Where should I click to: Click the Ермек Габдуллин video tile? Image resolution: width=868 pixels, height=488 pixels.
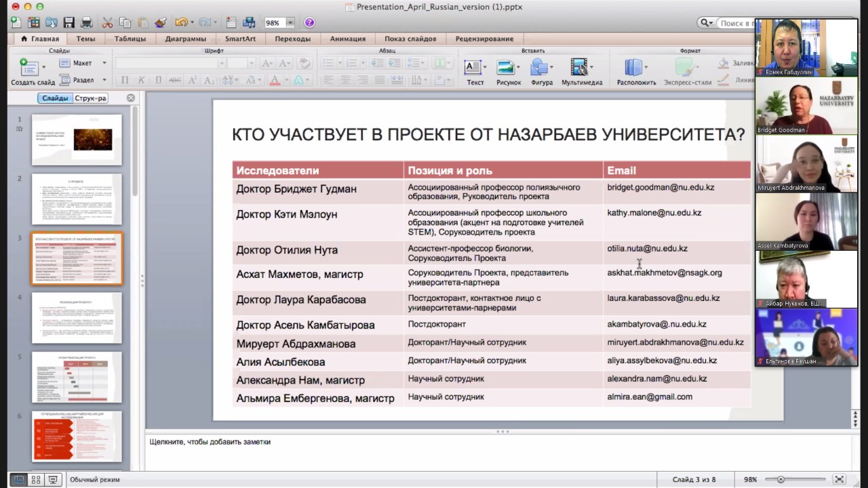pyautogui.click(x=806, y=47)
